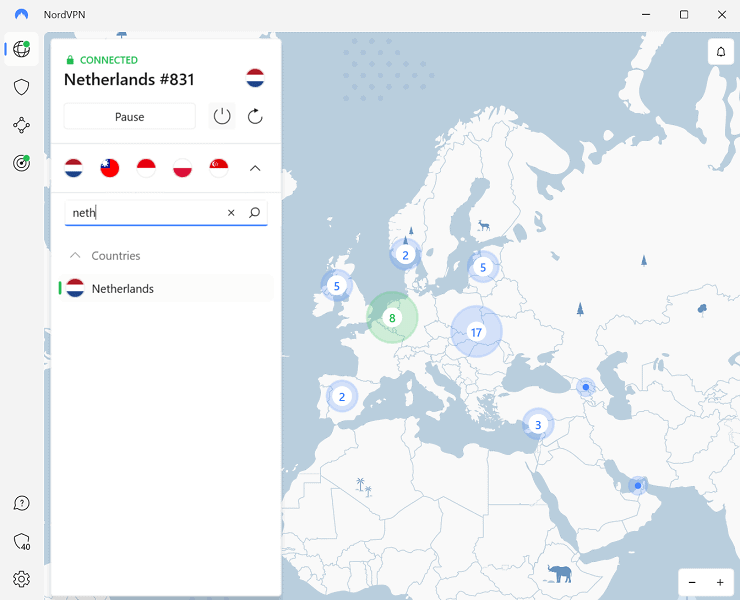Select the Netherlands recent flag
The width and height of the screenshot is (740, 600).
click(74, 168)
